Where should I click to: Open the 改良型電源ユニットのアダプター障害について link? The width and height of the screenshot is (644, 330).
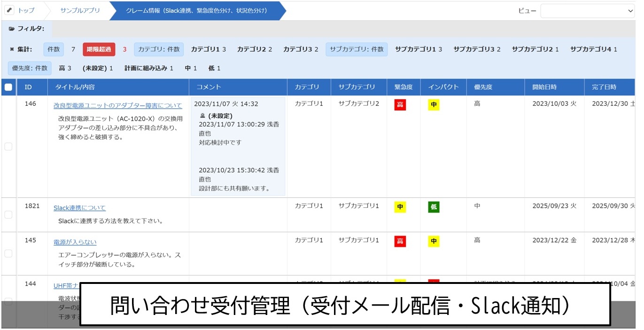click(117, 105)
